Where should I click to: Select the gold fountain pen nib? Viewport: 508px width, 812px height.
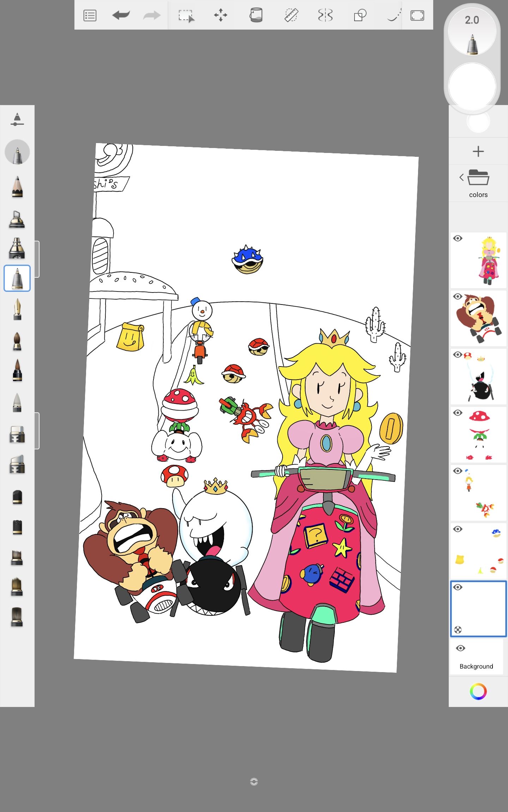[x=17, y=309]
